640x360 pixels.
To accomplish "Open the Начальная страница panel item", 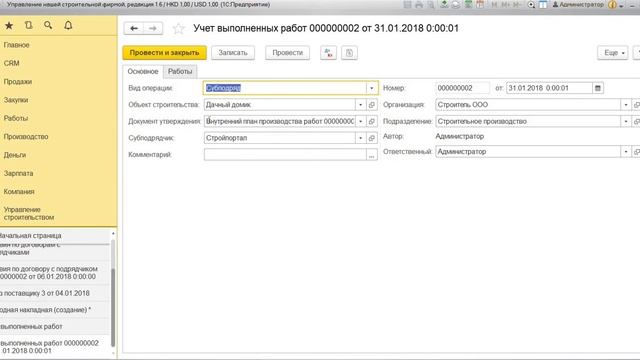I will [55, 236].
